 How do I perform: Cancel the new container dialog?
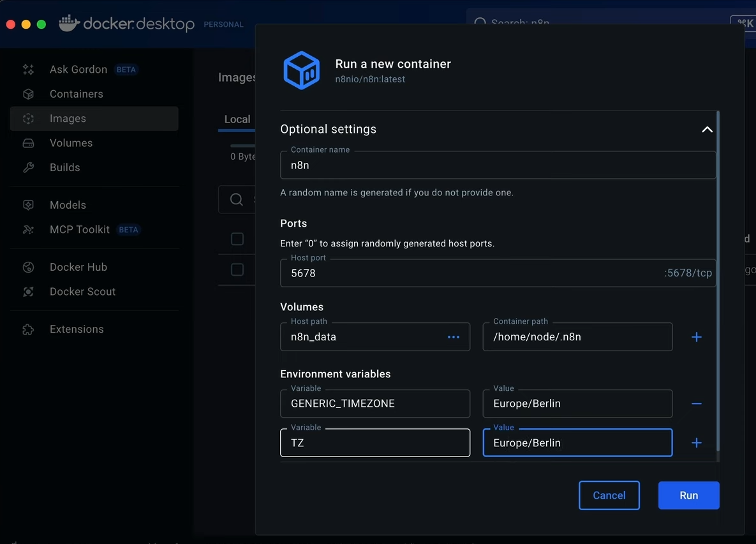point(609,495)
